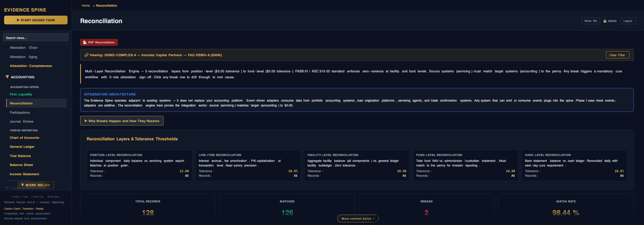Click the Admin lock icon
The image size is (644, 225).
tap(605, 21)
